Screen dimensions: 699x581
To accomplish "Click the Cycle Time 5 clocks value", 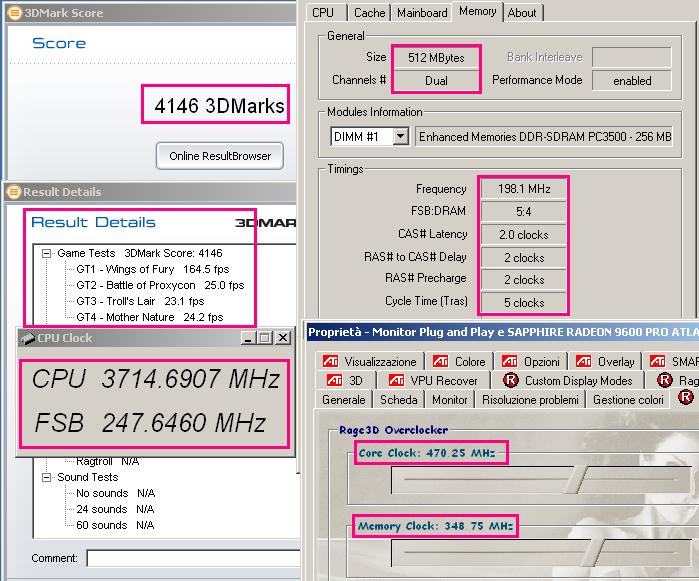I will pos(524,303).
